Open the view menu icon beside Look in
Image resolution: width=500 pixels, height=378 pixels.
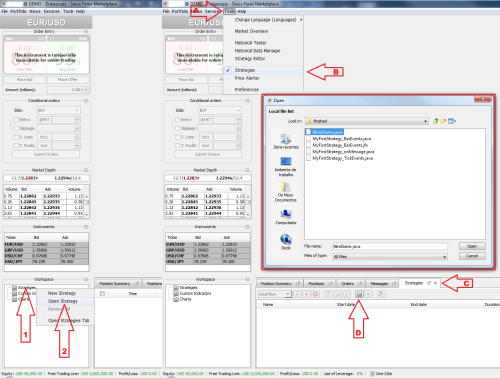(x=452, y=121)
